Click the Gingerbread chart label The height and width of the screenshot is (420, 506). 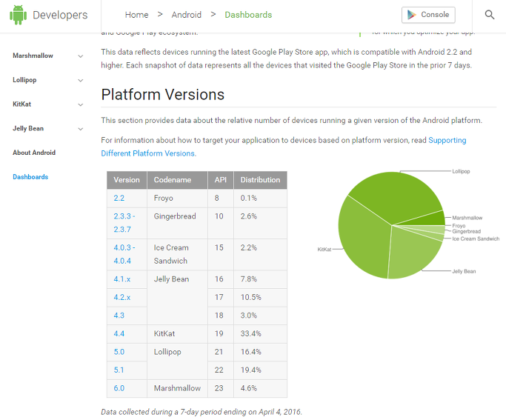pos(466,231)
